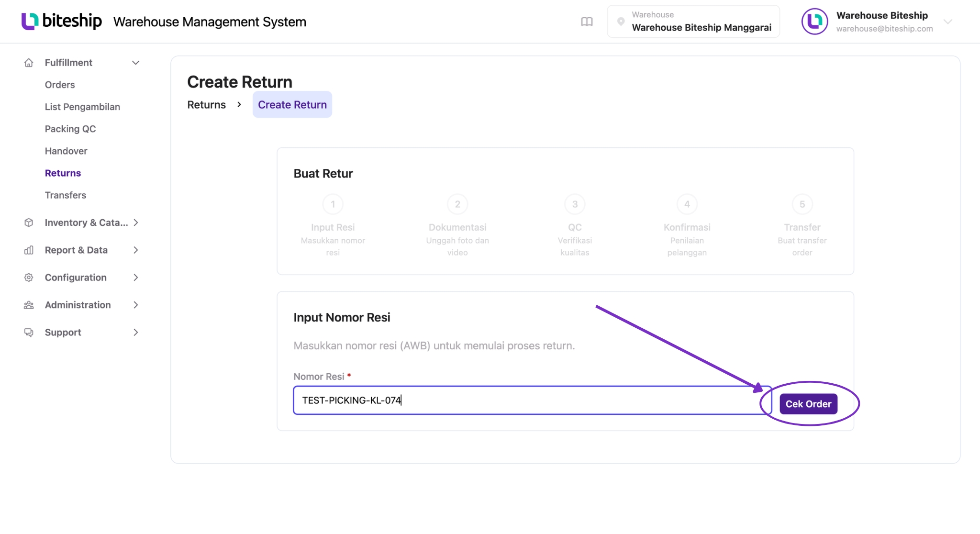Expand the Configuration chevron

(135, 278)
